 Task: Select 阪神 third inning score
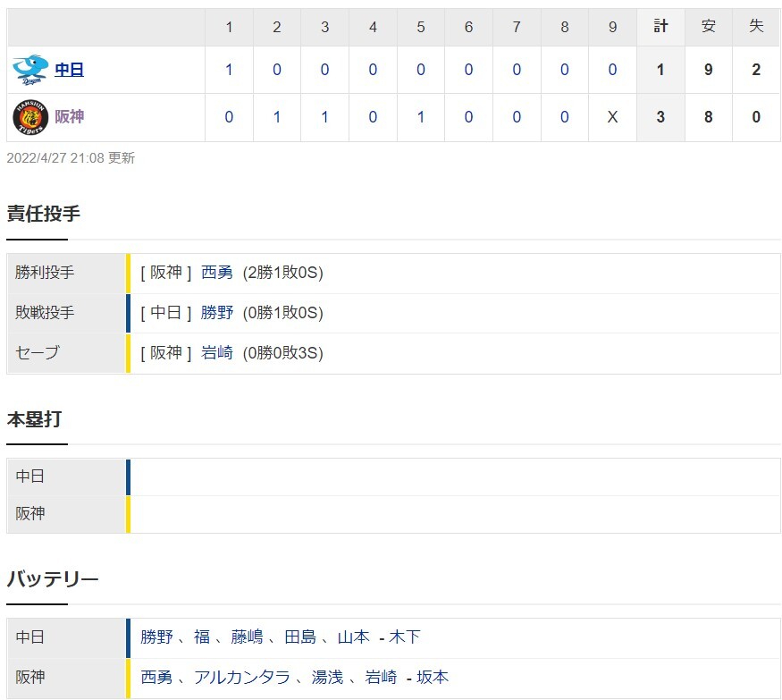324,117
